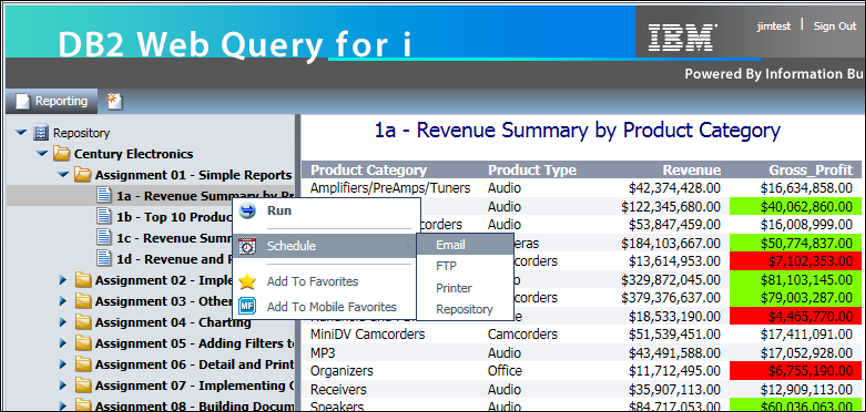Collapse the Century Electronics folder

(43, 154)
